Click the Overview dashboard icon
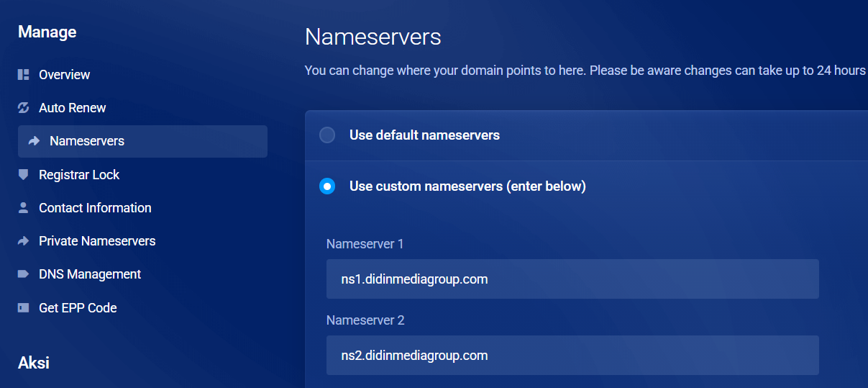Viewport: 868px width, 388px height. [23, 75]
